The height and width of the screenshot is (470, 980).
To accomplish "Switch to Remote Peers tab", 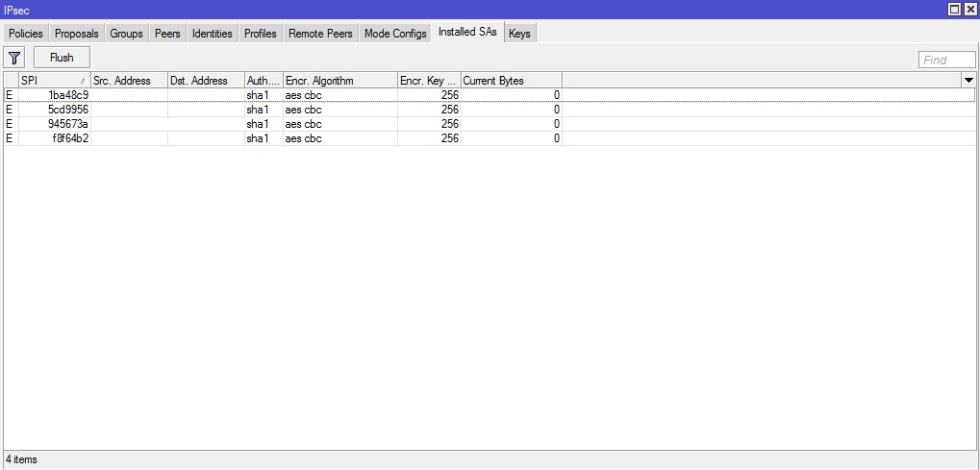I will [320, 34].
